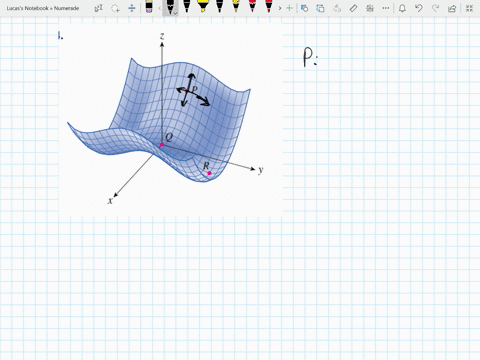Select the second black pen
This screenshot has height=360, width=480.
click(187, 7)
